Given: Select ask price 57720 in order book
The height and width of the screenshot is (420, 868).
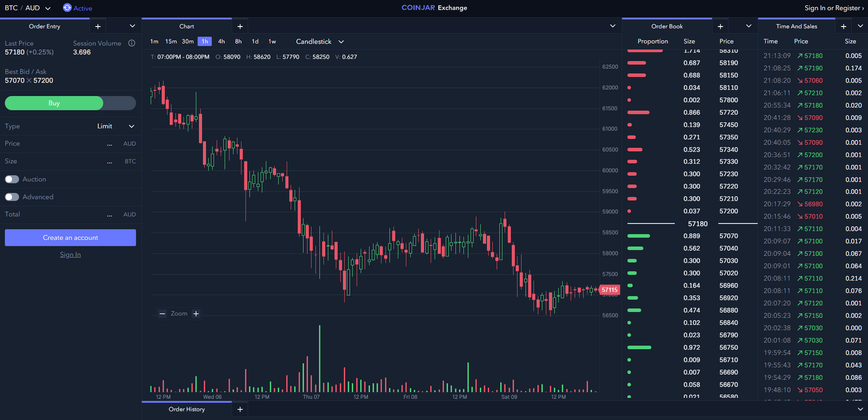Looking at the screenshot, I should pos(729,113).
